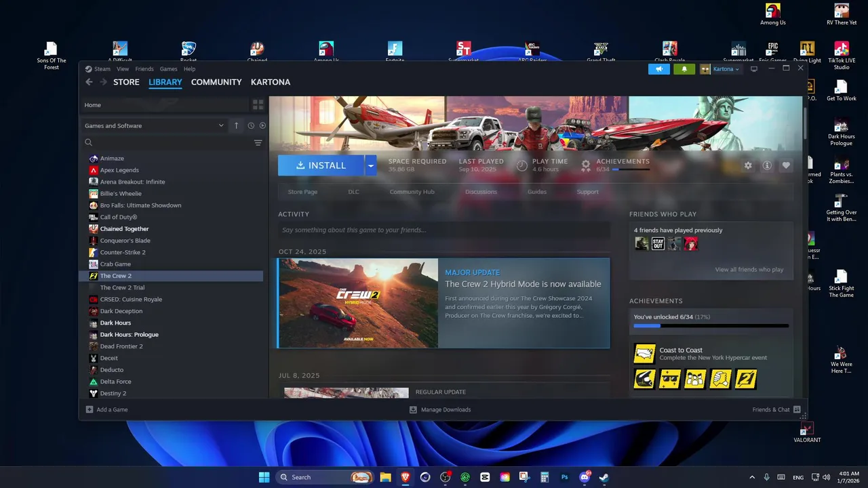The height and width of the screenshot is (488, 868).
Task: Open Windows Start menu
Action: pos(264,477)
